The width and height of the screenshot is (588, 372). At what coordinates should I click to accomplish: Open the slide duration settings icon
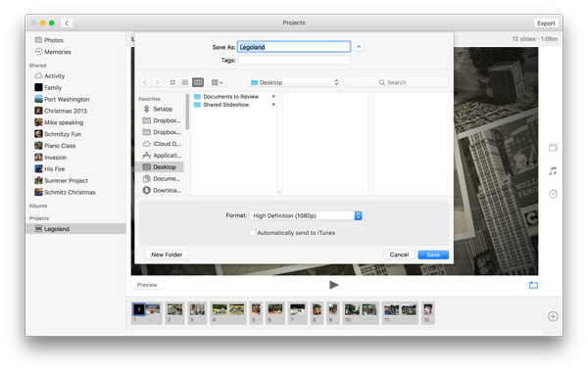tap(553, 194)
